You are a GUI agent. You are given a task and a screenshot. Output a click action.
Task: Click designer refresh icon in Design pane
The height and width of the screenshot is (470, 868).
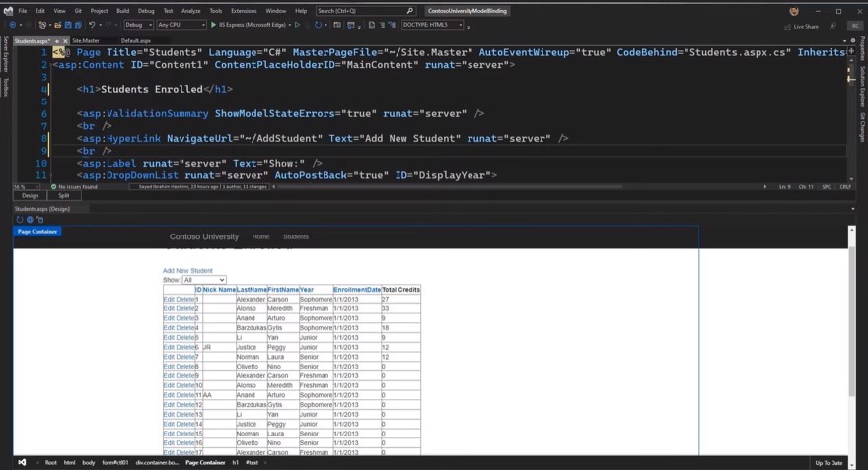click(20, 220)
